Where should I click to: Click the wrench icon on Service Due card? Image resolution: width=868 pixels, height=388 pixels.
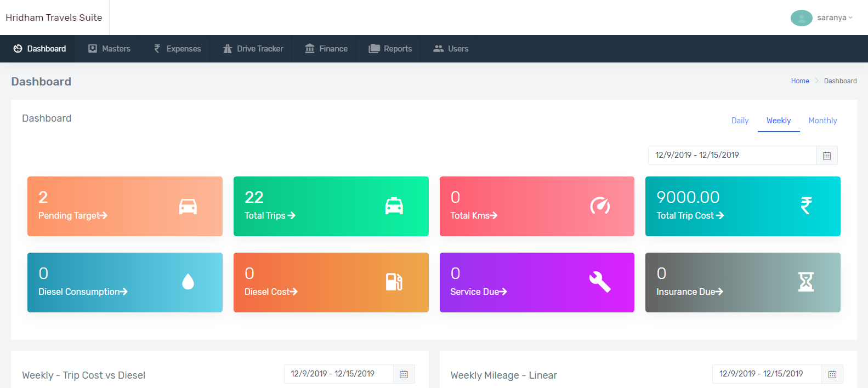pos(600,282)
